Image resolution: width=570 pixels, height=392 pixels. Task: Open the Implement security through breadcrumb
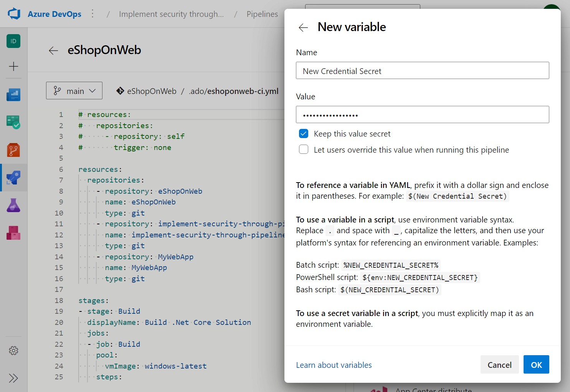tap(172, 14)
